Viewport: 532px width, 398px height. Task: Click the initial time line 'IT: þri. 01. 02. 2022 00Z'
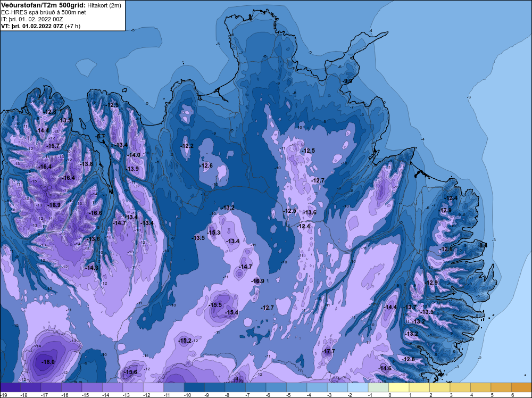pos(31,19)
